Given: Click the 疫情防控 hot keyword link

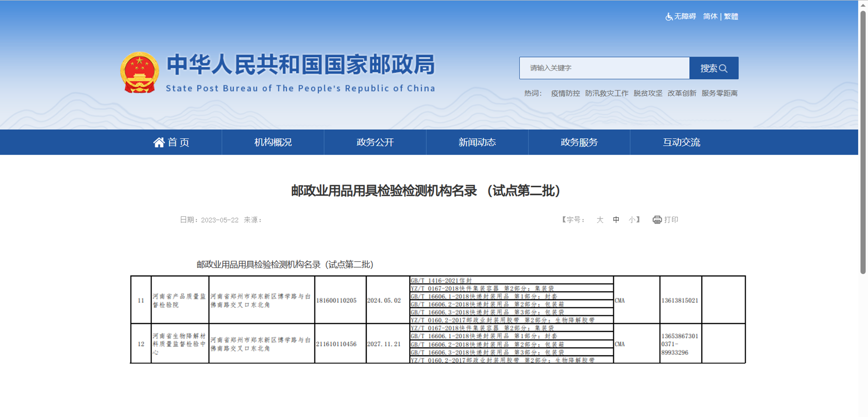Looking at the screenshot, I should pos(565,93).
